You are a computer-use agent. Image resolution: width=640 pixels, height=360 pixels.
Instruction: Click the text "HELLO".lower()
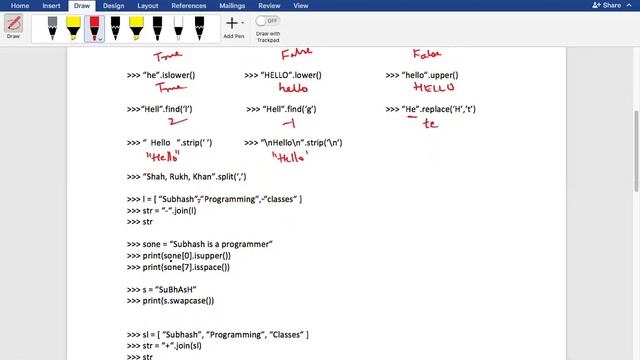(x=283, y=75)
